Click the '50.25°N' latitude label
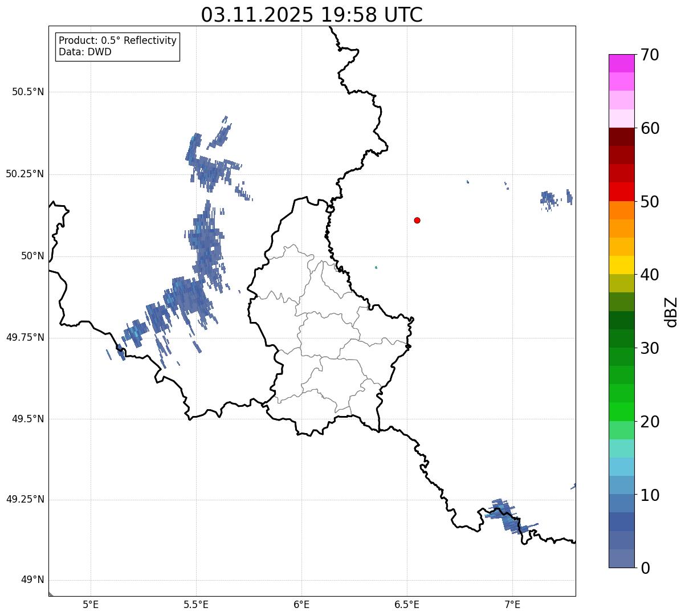685x616 pixels. pos(25,174)
